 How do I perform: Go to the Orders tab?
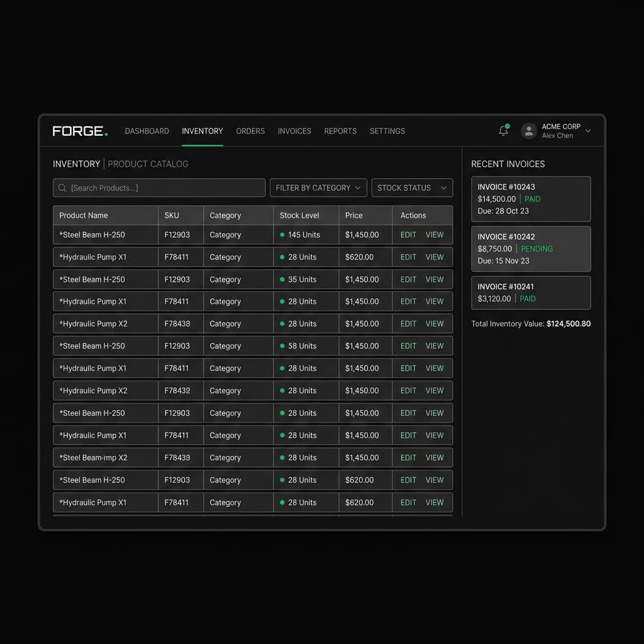(250, 131)
